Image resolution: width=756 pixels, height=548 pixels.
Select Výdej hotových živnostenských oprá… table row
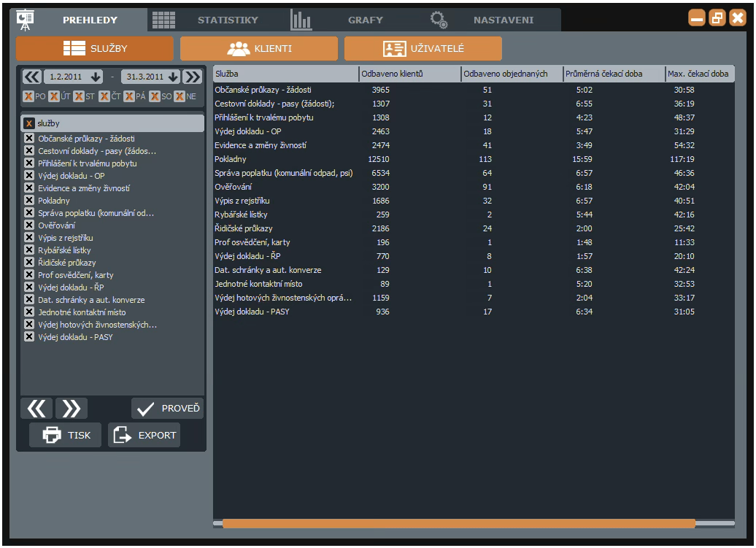(474, 298)
